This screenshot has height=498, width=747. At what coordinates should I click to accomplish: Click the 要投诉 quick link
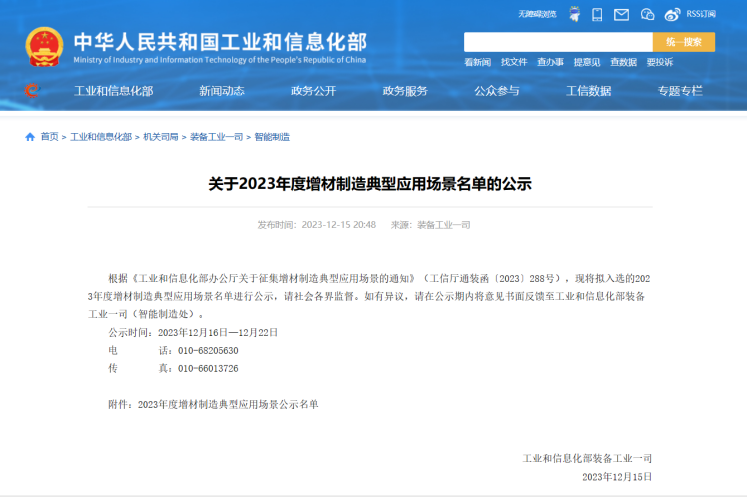[660, 62]
